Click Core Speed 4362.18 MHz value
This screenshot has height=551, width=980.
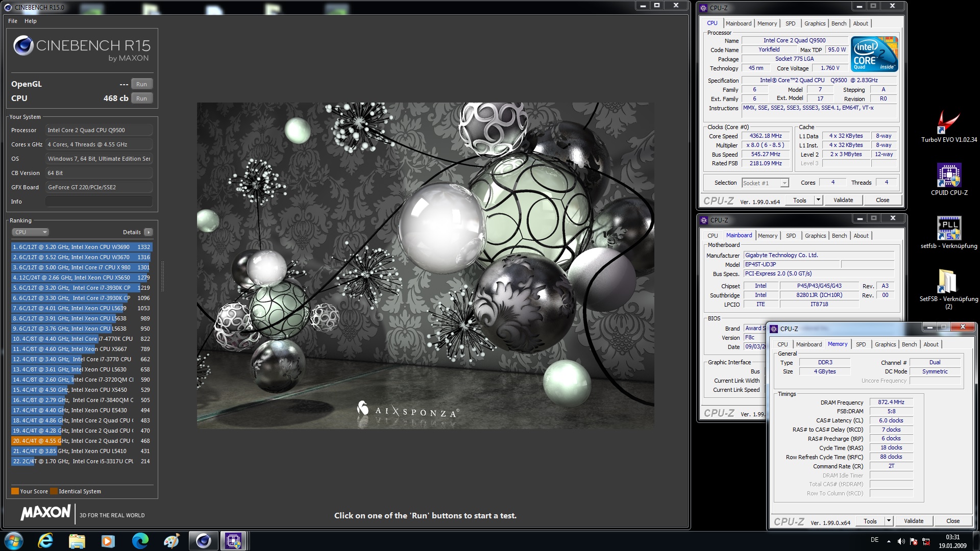pos(766,136)
